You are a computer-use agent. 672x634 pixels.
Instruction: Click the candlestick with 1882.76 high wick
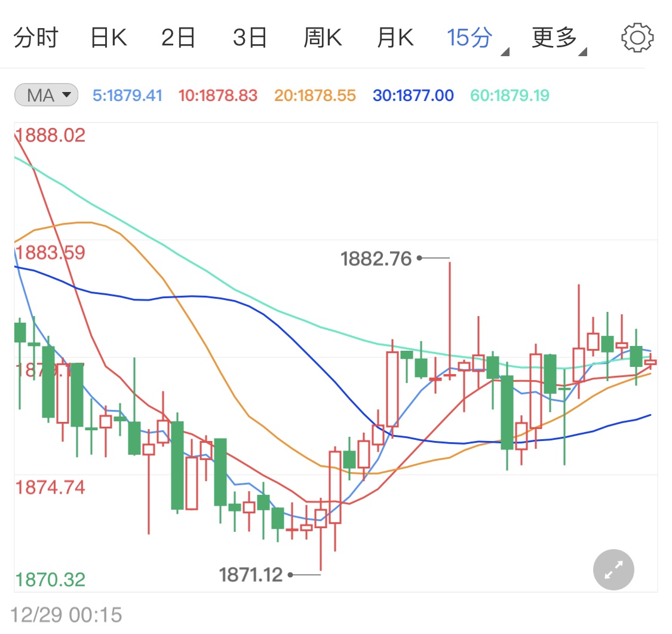coord(450,321)
